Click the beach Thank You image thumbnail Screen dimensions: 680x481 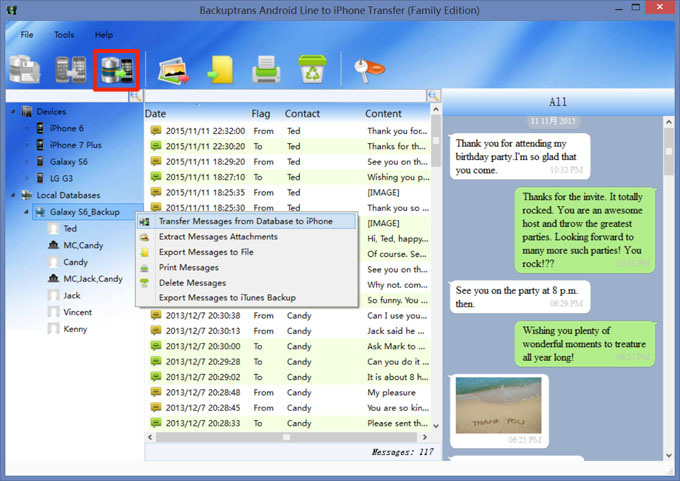498,405
